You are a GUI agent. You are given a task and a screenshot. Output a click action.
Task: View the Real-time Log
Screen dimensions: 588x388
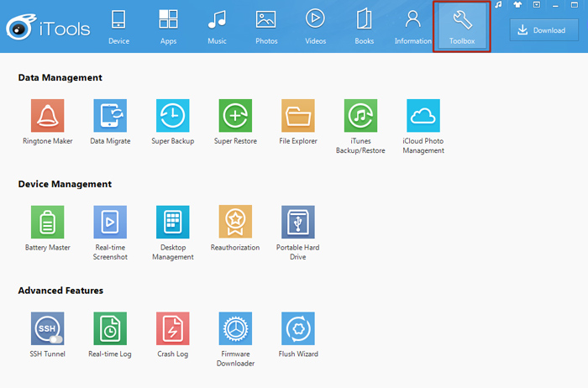click(x=110, y=328)
